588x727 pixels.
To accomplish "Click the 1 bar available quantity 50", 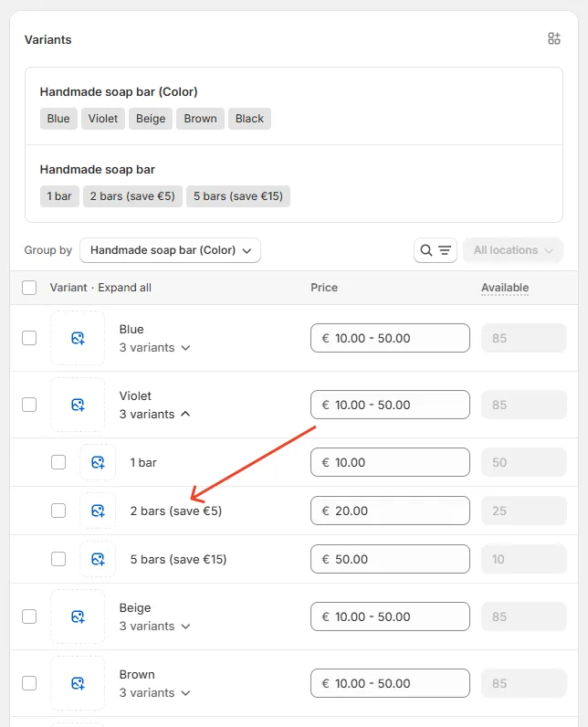I will (x=524, y=462).
